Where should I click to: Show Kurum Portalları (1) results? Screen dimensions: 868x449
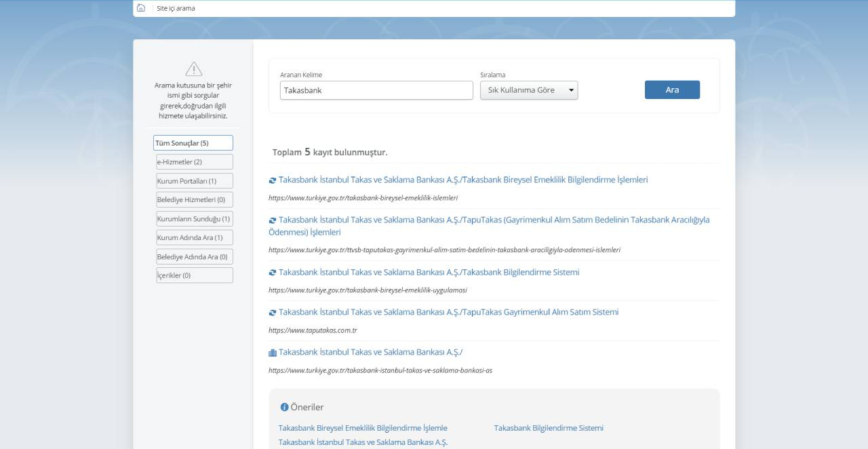pyautogui.click(x=195, y=180)
